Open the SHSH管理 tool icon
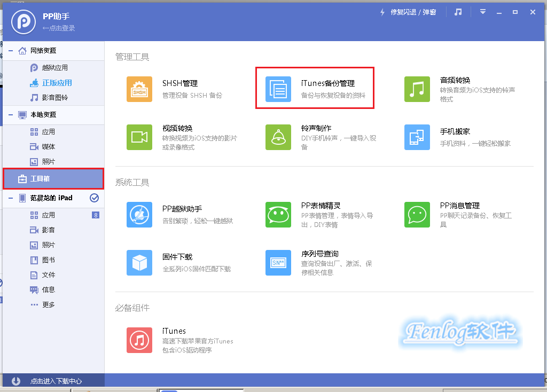The image size is (547, 392). (139, 89)
